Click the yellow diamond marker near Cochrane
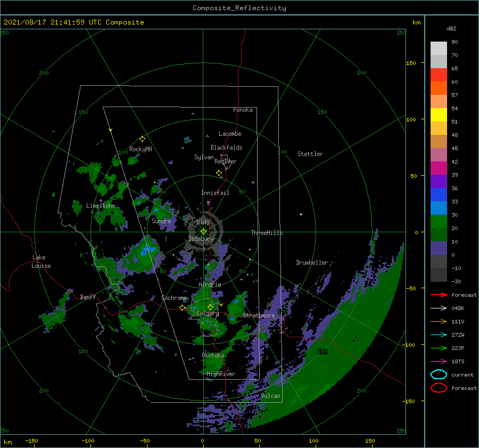Image resolution: width=479 pixels, height=448 pixels. coord(182,308)
